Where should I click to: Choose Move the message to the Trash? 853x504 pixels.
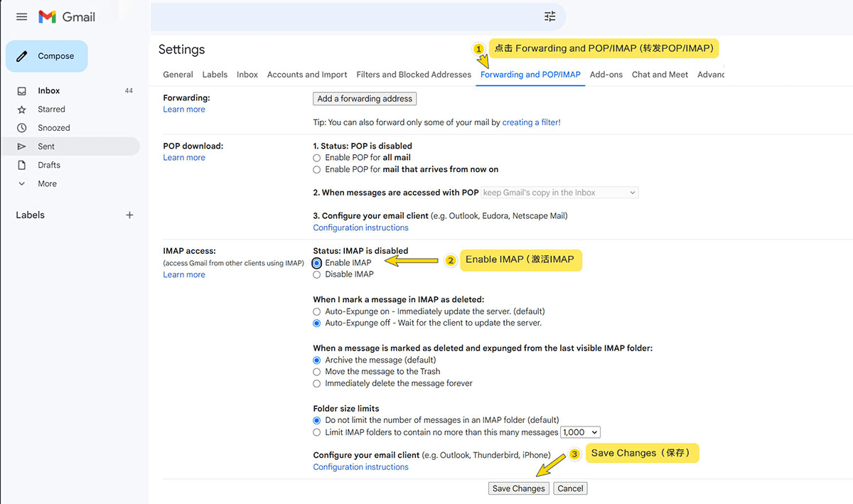(317, 372)
